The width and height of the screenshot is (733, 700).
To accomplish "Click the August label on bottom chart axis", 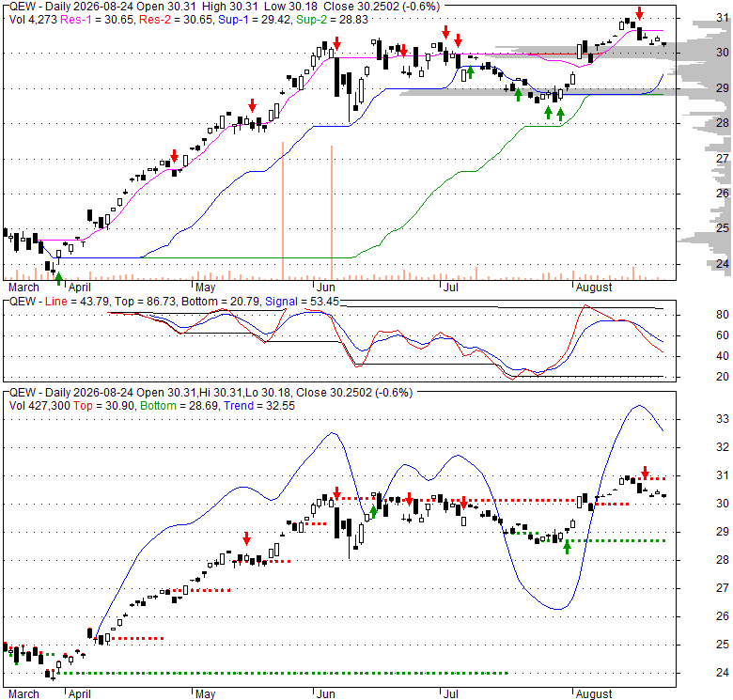I will (594, 694).
